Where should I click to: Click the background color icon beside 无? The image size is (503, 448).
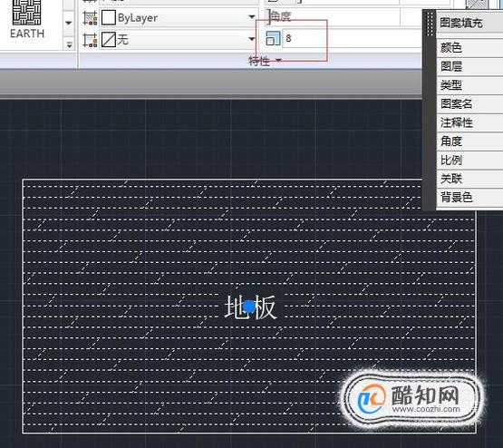click(90, 40)
